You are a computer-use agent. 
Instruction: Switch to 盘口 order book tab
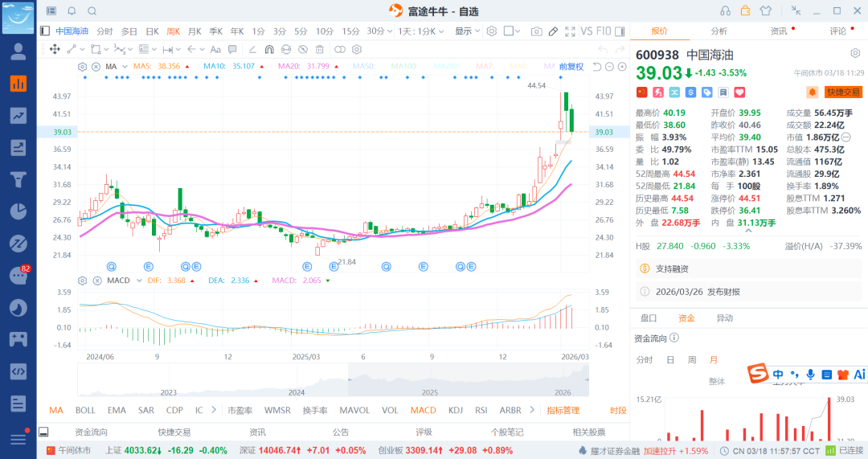point(649,318)
